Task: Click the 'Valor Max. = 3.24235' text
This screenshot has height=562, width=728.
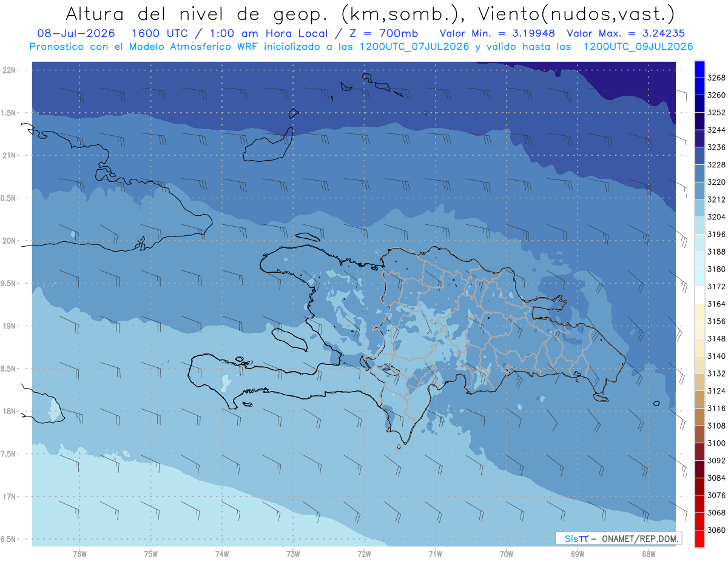Action: 626,34
